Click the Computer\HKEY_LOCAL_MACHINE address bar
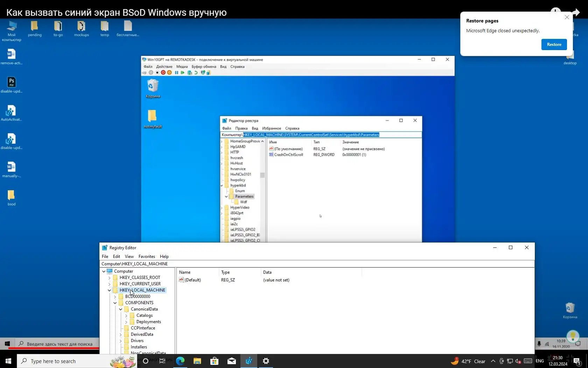 pos(317,264)
